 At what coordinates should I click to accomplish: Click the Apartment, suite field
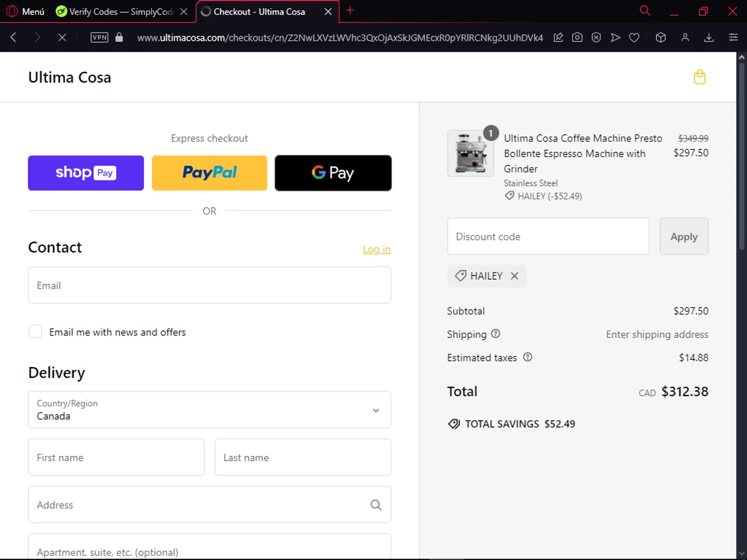pyautogui.click(x=210, y=547)
